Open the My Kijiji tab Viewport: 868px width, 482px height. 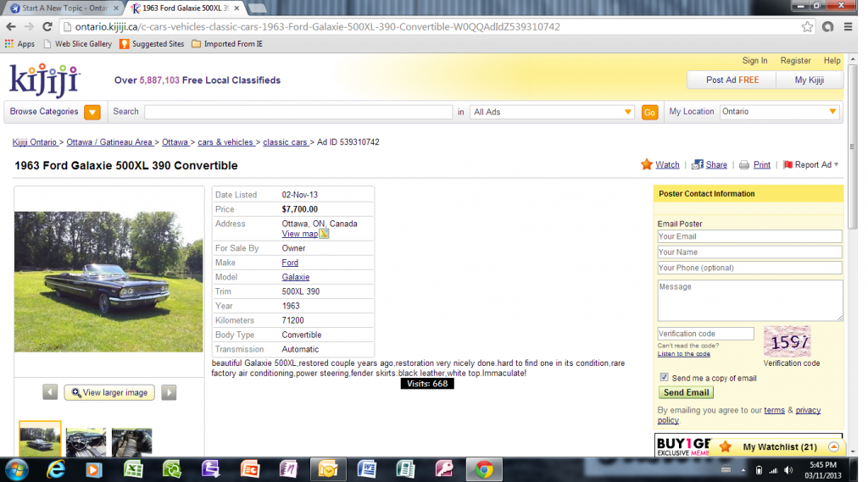pyautogui.click(x=809, y=80)
